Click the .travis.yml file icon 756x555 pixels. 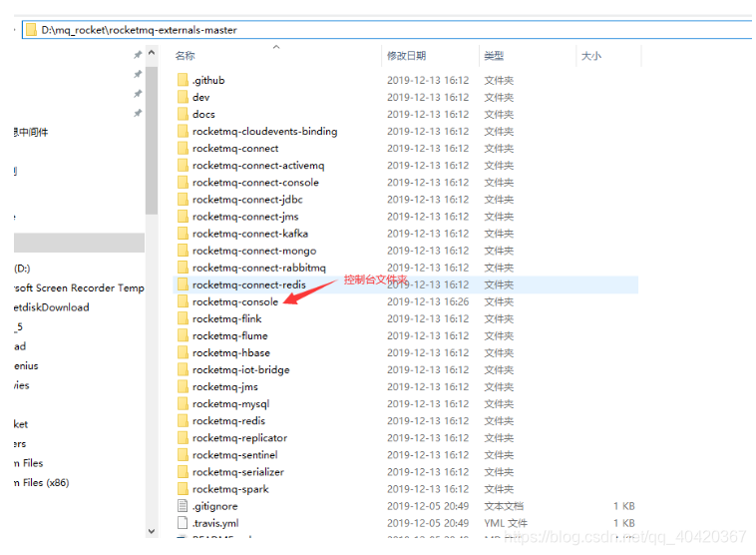[x=183, y=523]
